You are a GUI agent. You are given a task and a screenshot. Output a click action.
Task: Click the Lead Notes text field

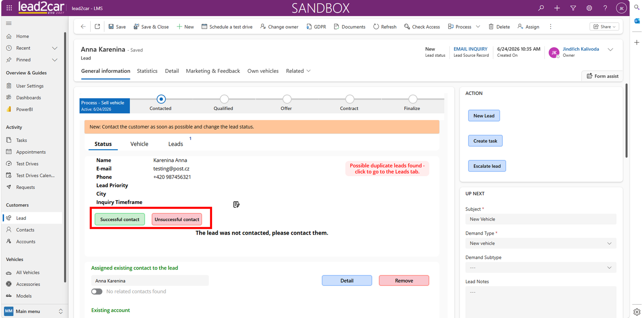pos(541,302)
